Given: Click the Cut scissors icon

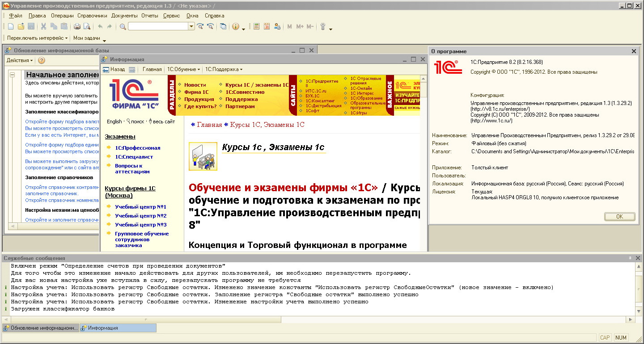Looking at the screenshot, I should (x=44, y=27).
